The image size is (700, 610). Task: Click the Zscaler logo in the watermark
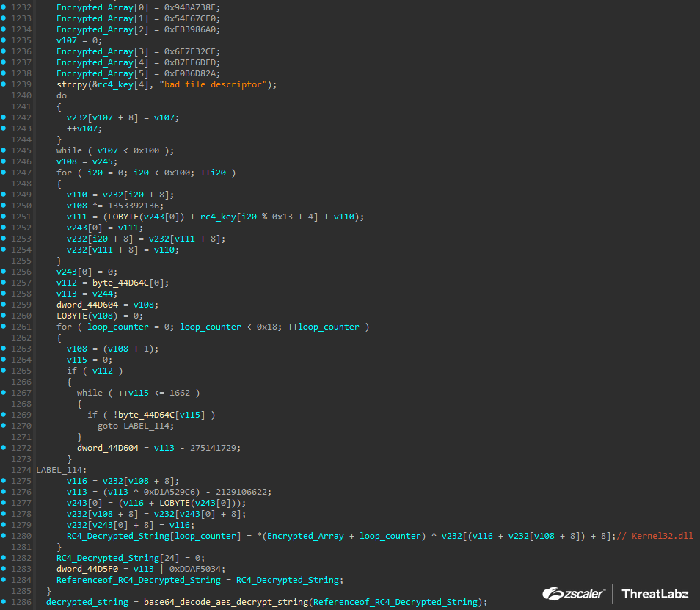574,593
